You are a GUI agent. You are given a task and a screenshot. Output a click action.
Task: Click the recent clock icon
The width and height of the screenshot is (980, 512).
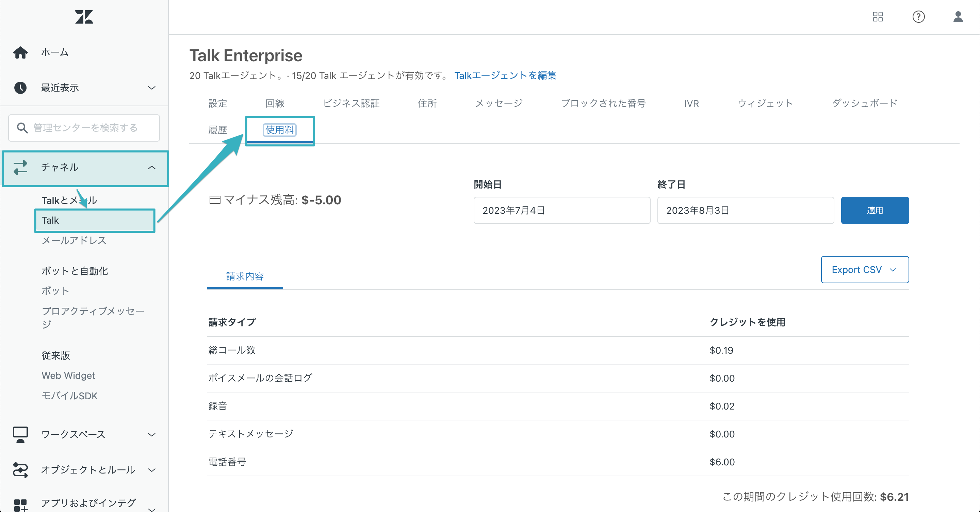(x=20, y=88)
